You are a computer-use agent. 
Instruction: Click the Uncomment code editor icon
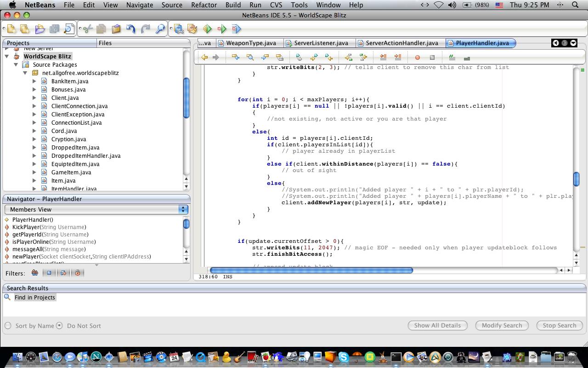(467, 58)
